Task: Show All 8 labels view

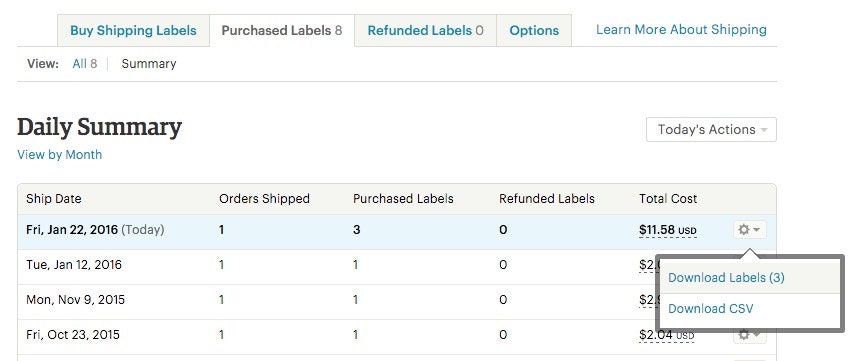Action: (x=85, y=64)
